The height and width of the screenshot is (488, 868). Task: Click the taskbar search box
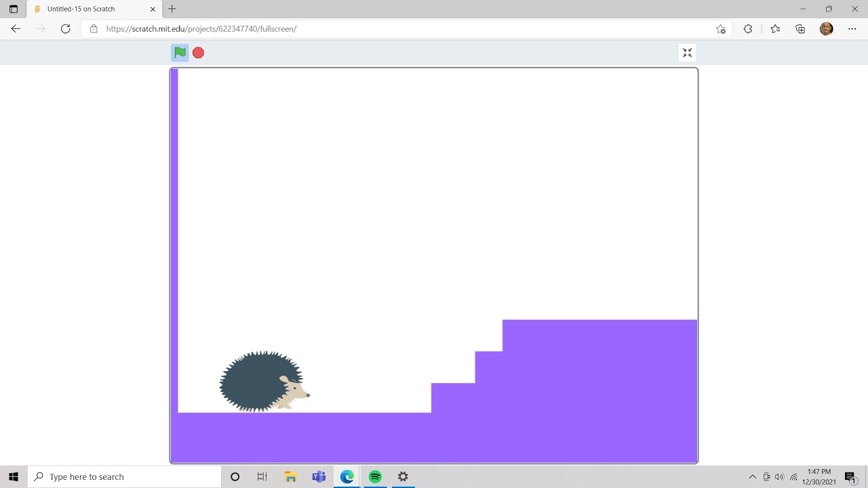(x=124, y=476)
